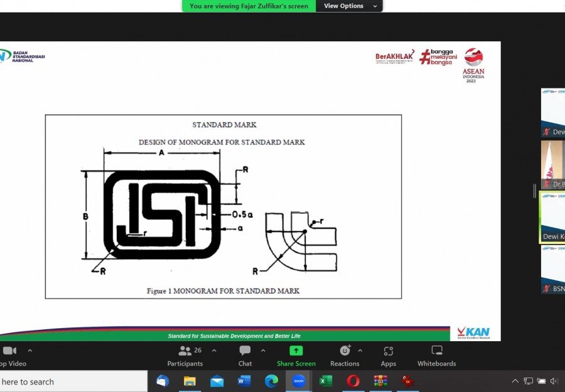Expand the caret next to Participants
Image resolution: width=565 pixels, height=392 pixels.
[x=214, y=351]
